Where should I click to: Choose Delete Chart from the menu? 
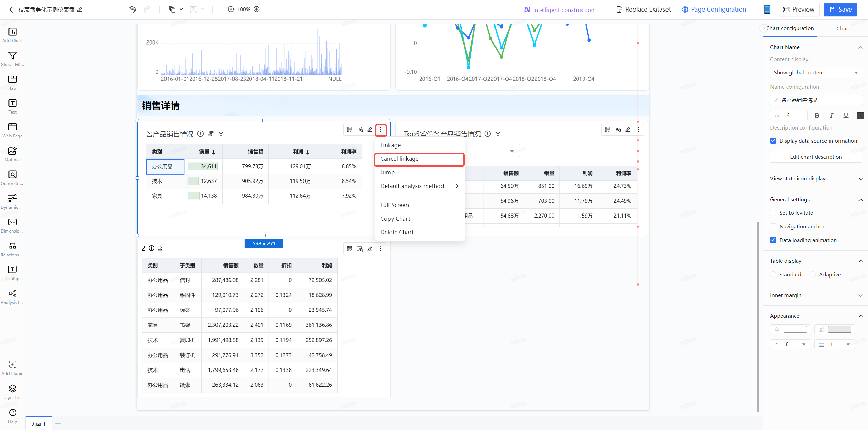420,232
